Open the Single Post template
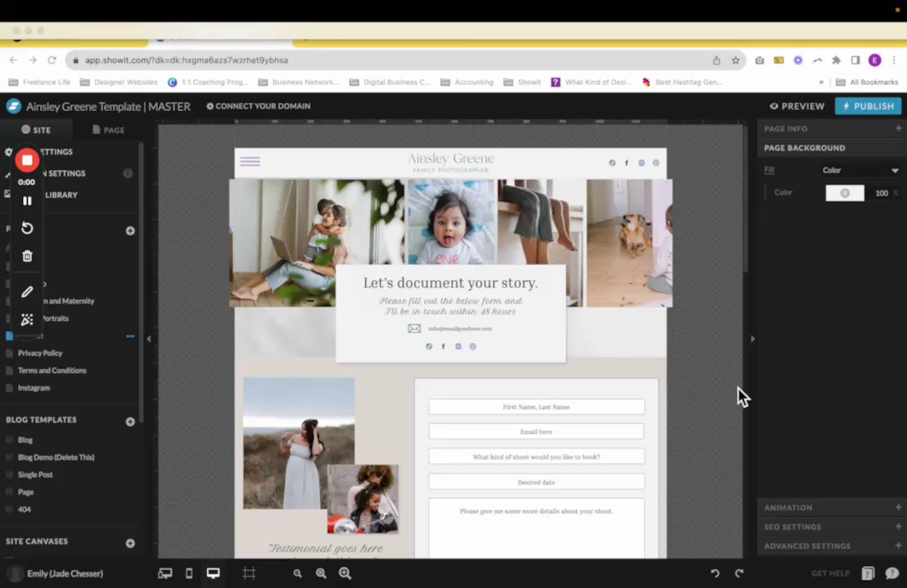Screen dimensions: 907x588 34,474
